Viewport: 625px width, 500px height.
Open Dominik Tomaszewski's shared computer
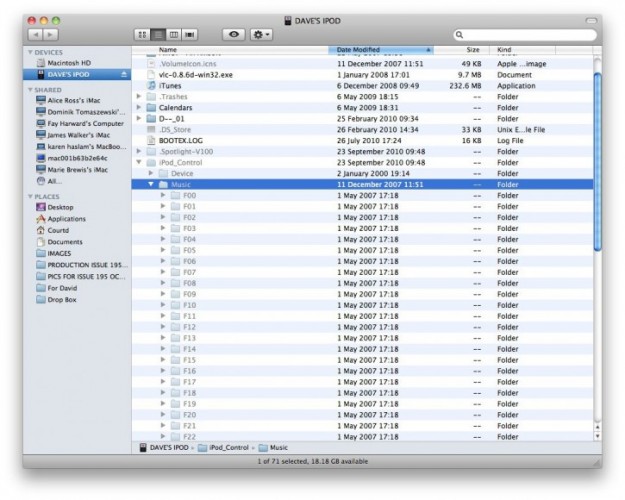click(80, 112)
